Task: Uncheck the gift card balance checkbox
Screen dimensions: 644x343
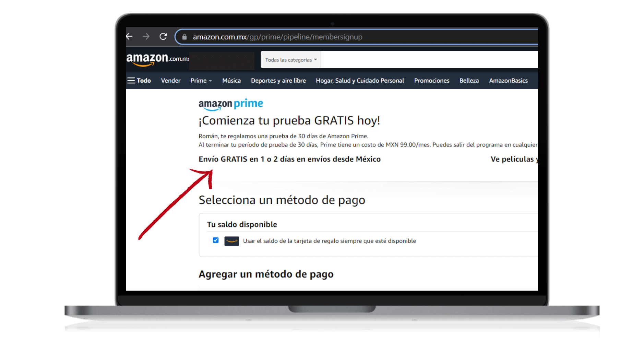Action: tap(216, 240)
